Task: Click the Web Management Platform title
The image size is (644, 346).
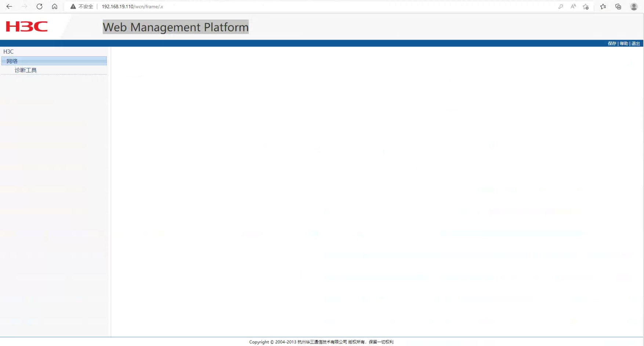Action: (x=176, y=27)
